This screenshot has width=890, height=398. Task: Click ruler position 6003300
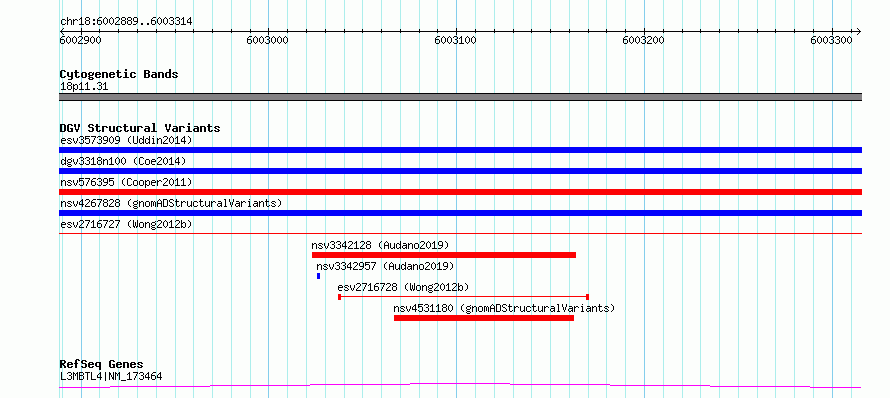pos(832,40)
